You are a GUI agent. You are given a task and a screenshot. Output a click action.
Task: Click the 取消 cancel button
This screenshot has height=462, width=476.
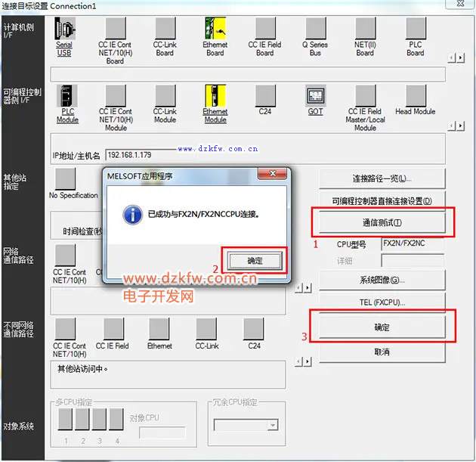click(382, 352)
